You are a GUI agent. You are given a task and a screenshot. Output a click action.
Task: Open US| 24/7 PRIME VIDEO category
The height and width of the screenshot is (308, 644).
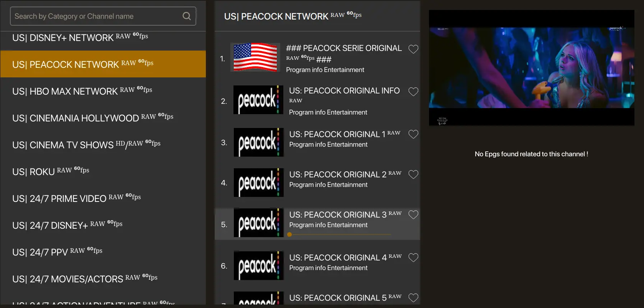pyautogui.click(x=103, y=198)
